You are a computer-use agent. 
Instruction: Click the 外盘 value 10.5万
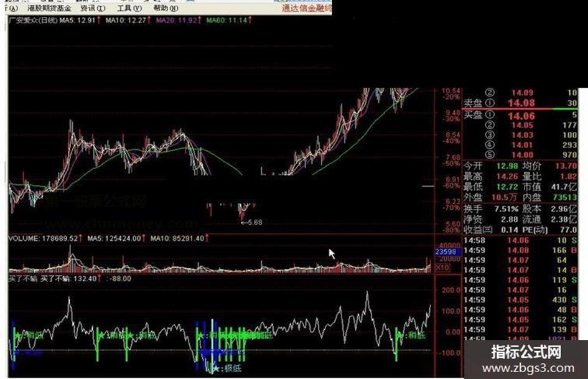(505, 197)
